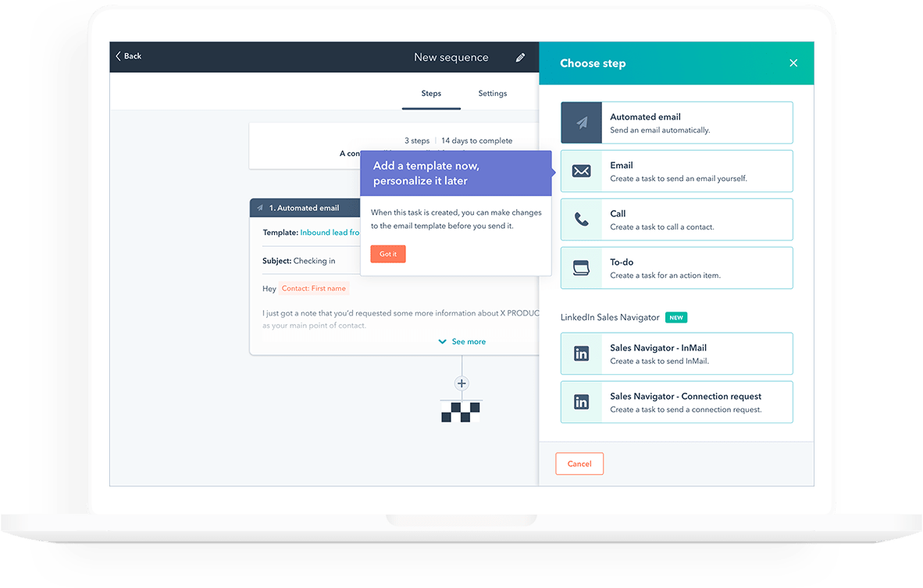Add a step with the plus icon
The height and width of the screenshot is (588, 923).
(461, 383)
